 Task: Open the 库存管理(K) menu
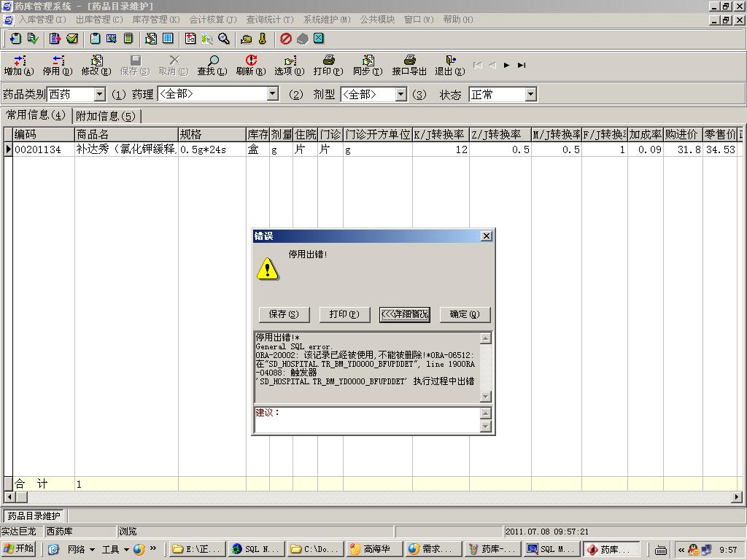coord(156,20)
